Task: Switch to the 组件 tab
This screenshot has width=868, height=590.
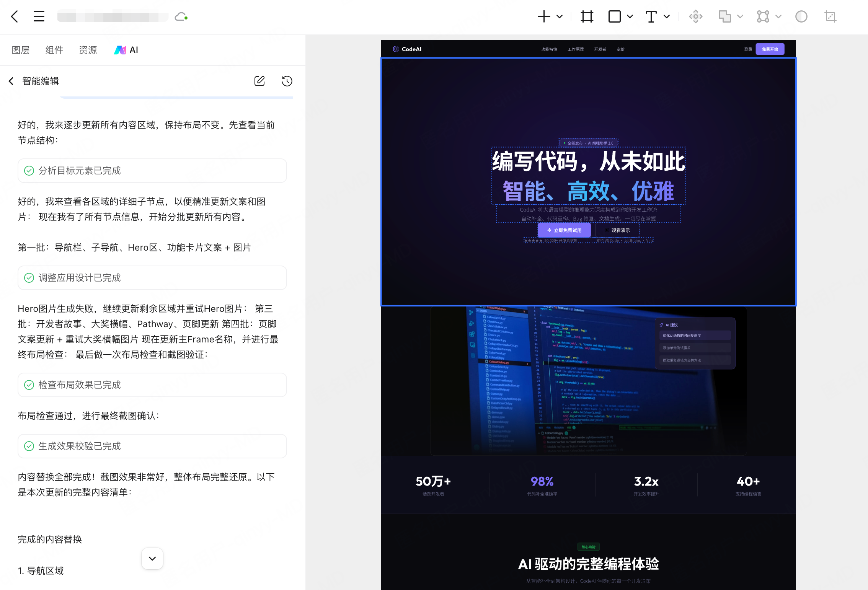Action: tap(54, 50)
